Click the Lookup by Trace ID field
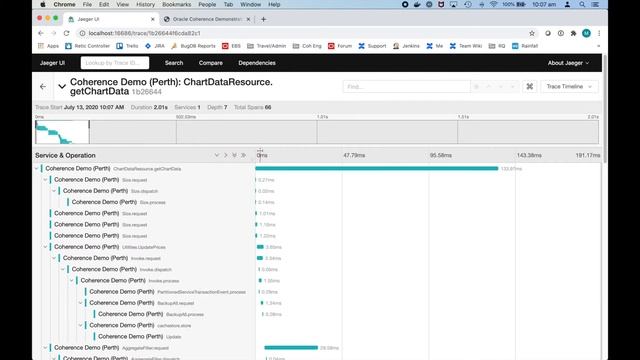Screen dimensions: 640x360 click(x=115, y=63)
